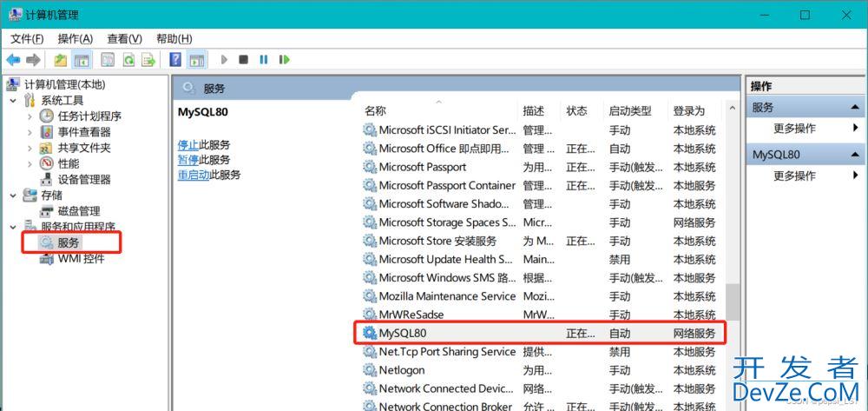868x411 pixels.
Task: Click the Pause Service toolbar icon
Action: pyautogui.click(x=264, y=59)
